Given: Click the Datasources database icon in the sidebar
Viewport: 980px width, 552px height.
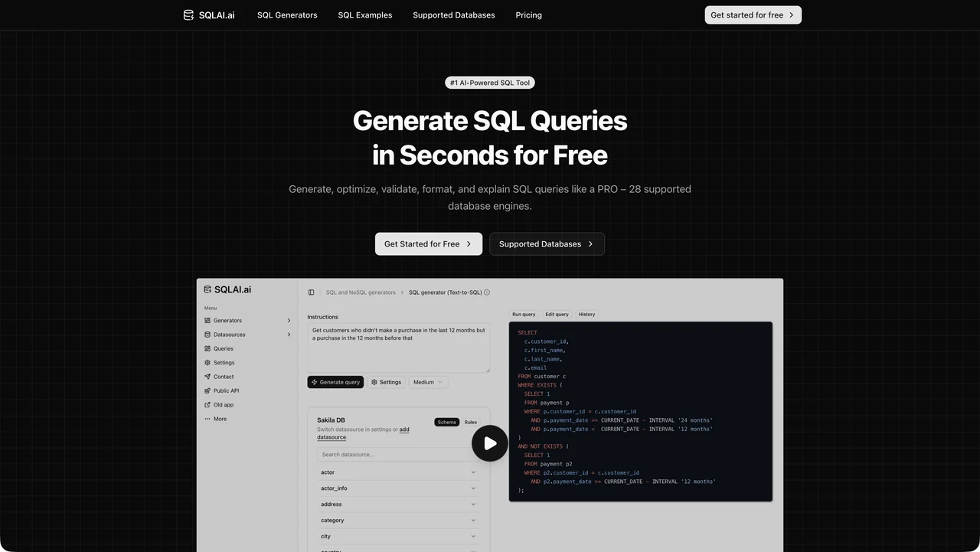Looking at the screenshot, I should [x=207, y=335].
